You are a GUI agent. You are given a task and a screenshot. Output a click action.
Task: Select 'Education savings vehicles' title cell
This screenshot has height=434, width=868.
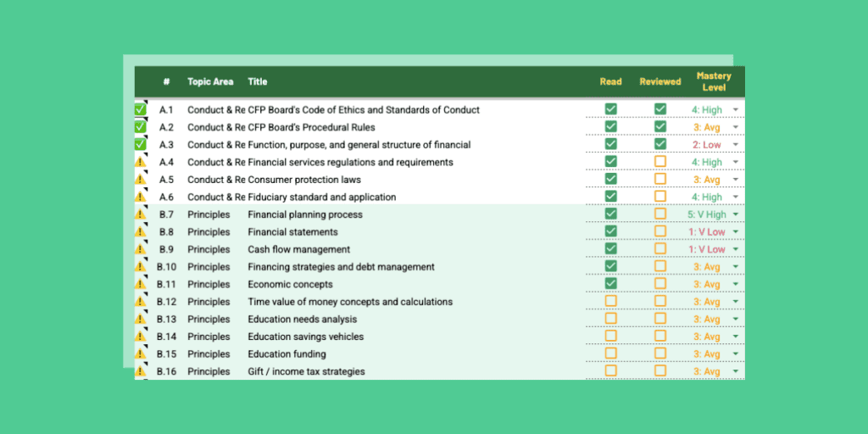[x=305, y=337]
